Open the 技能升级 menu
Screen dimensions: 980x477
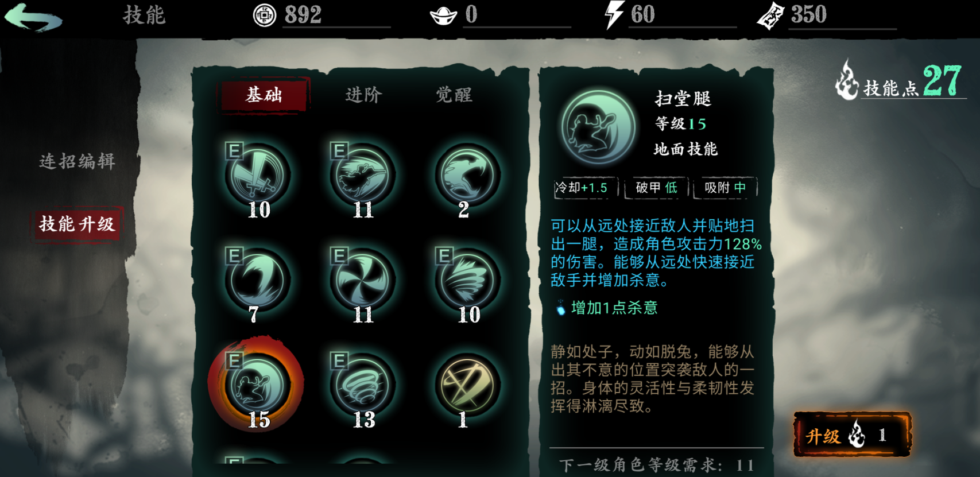pyautogui.click(x=77, y=224)
